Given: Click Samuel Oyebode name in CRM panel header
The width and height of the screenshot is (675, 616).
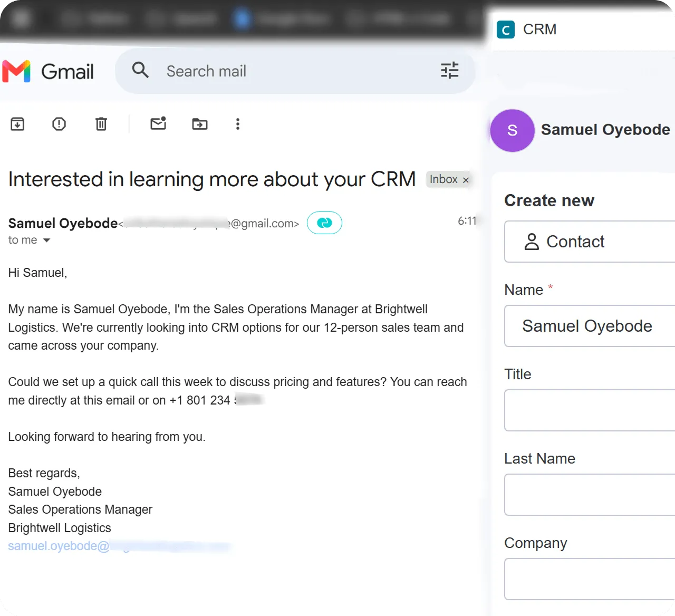Looking at the screenshot, I should 605,130.
